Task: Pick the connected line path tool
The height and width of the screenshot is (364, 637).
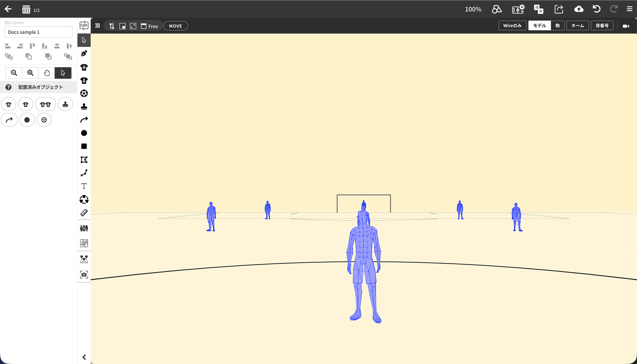Action: click(x=84, y=173)
